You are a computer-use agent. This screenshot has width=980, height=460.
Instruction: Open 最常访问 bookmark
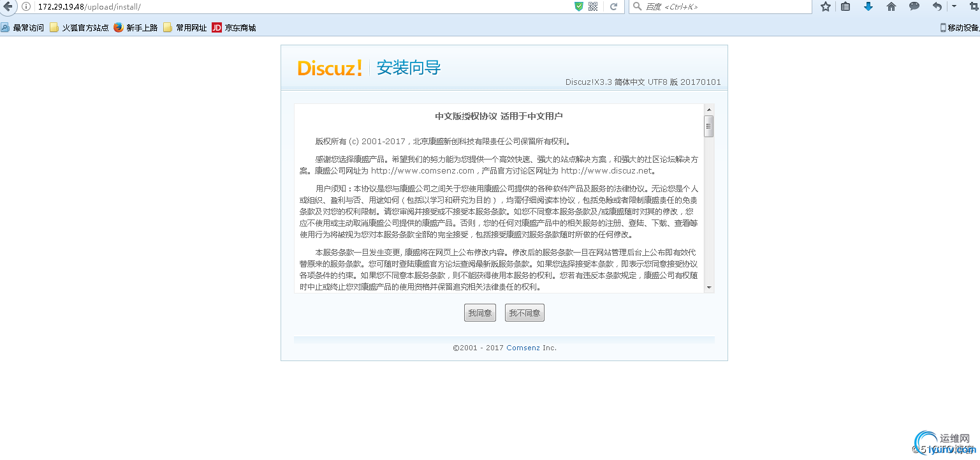(x=23, y=27)
